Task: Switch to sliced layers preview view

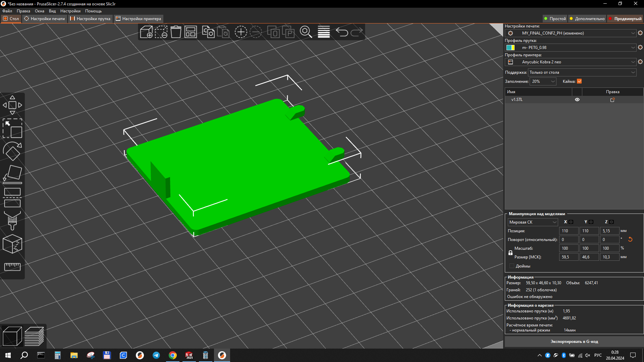Action: coord(34,336)
